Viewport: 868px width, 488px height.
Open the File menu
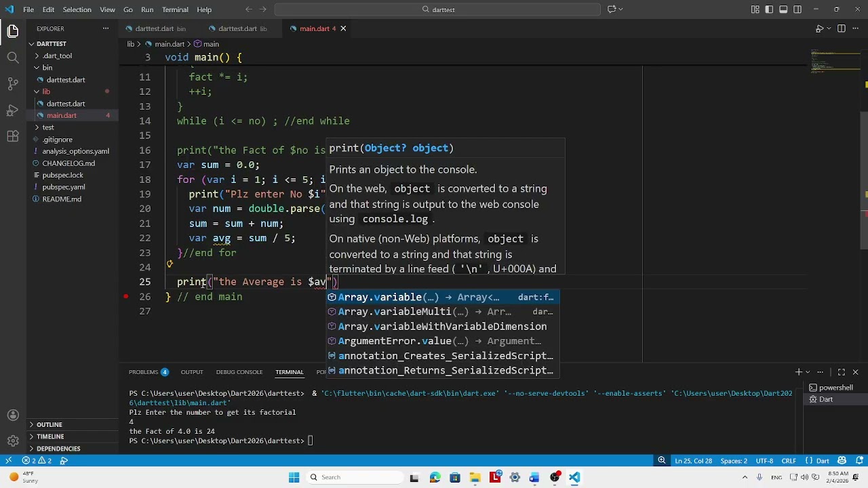pyautogui.click(x=28, y=9)
